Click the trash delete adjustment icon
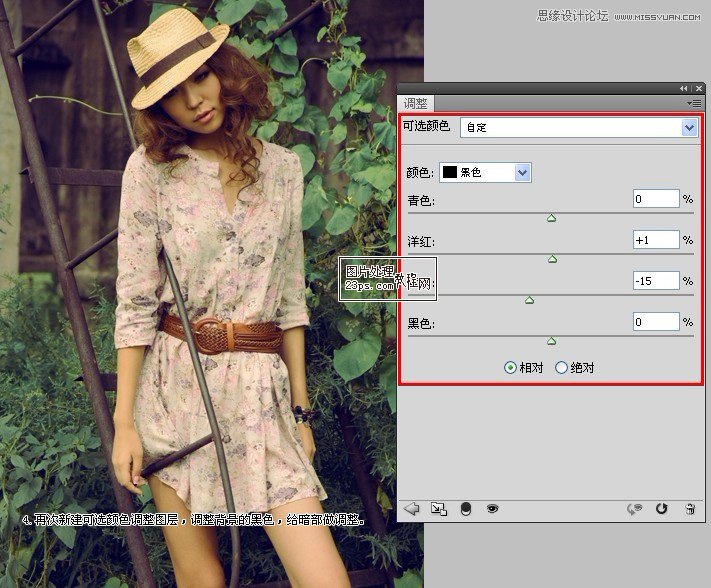Screen dimensions: 711x588 click(x=690, y=509)
